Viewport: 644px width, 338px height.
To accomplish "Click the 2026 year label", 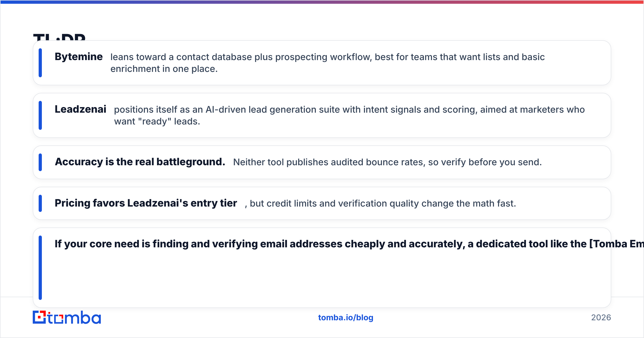I will click(x=601, y=318).
